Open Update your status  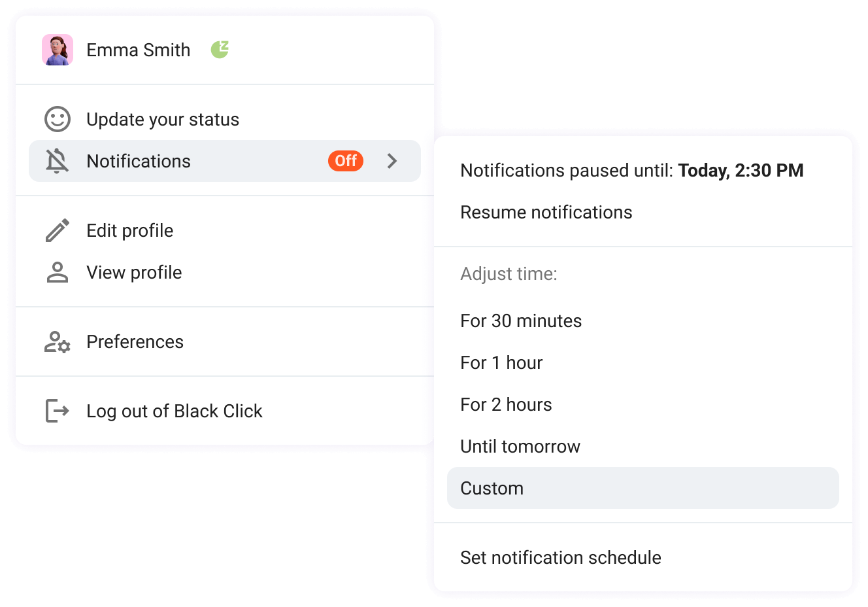[x=163, y=120]
